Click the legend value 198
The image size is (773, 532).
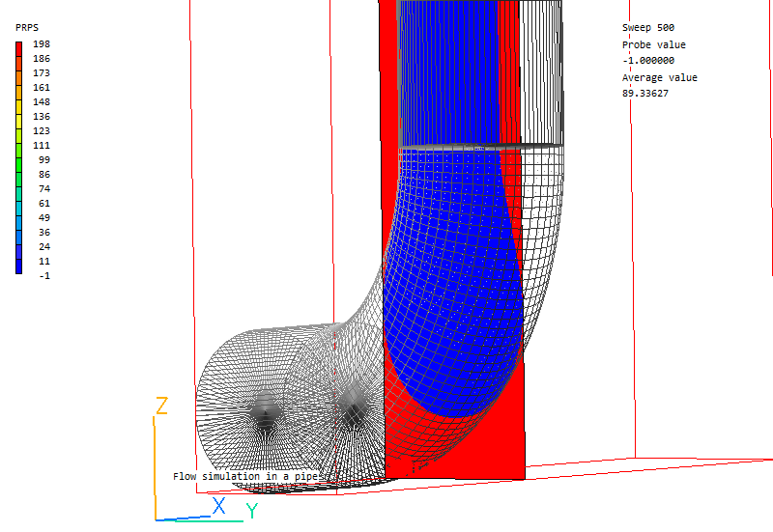pyautogui.click(x=42, y=44)
